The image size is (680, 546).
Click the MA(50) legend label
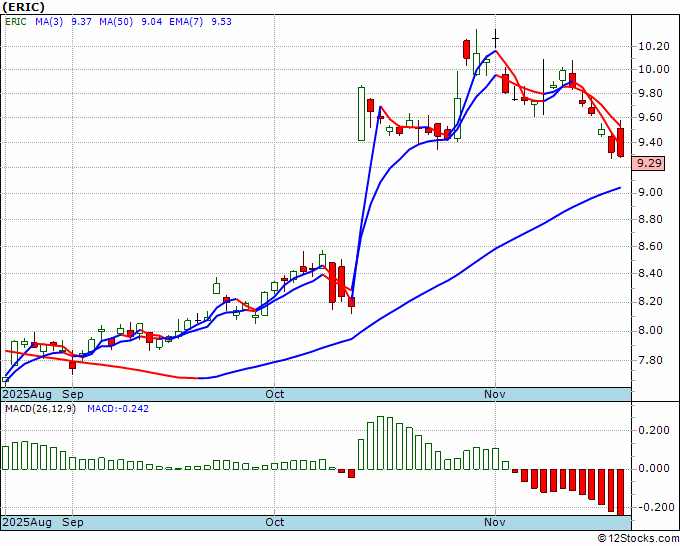[x=116, y=22]
